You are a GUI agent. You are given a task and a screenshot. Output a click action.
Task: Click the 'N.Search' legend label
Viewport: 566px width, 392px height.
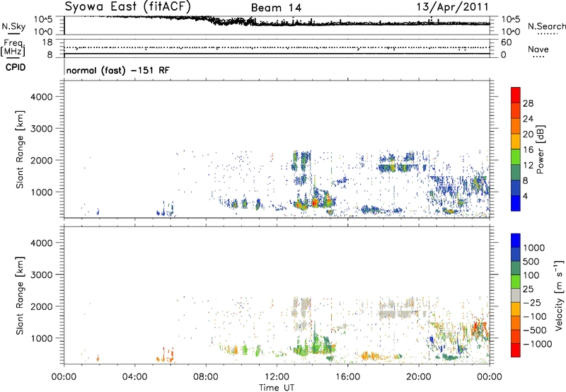(546, 26)
